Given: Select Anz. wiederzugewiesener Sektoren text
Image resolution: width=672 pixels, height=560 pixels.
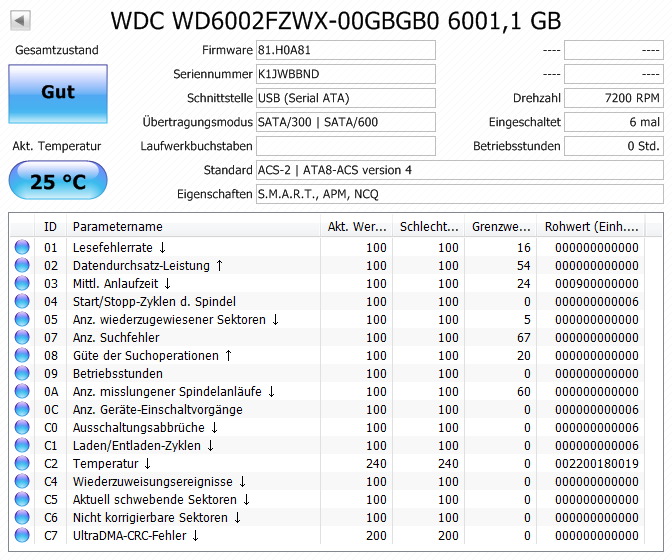Looking at the screenshot, I should click(x=176, y=320).
